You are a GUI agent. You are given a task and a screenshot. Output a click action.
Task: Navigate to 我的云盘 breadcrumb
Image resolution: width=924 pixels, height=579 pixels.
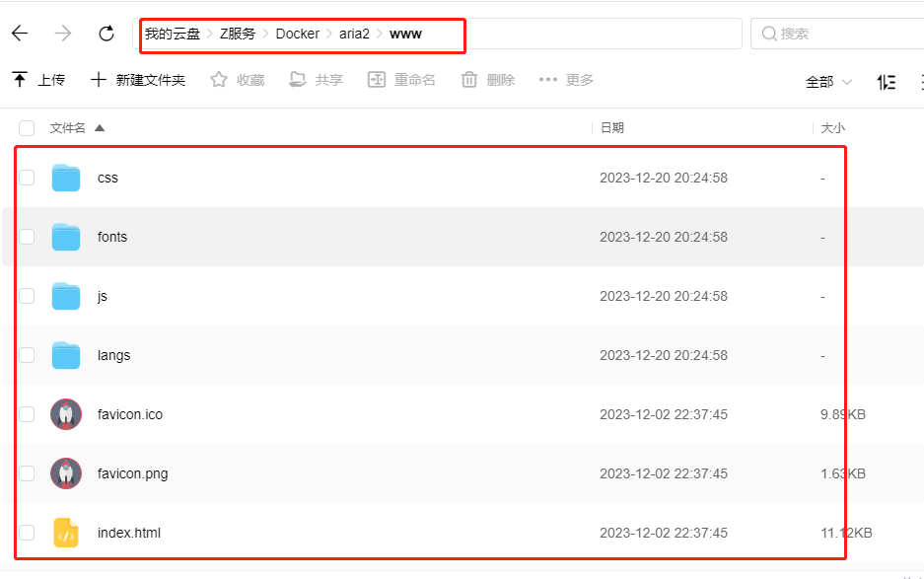172,34
